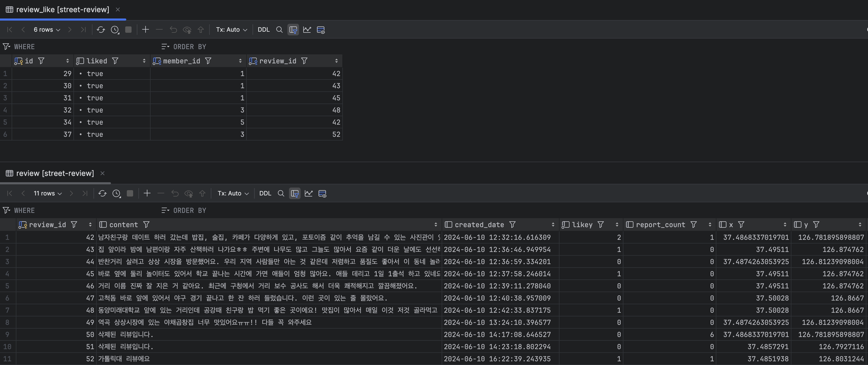Toggle the local filter in review_like toolbar
This screenshot has width=868, height=365.
(293, 30)
